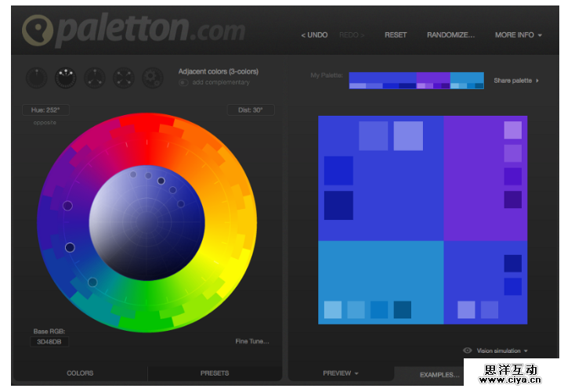Open the Examples tab
564x392 pixels.
[x=439, y=375]
